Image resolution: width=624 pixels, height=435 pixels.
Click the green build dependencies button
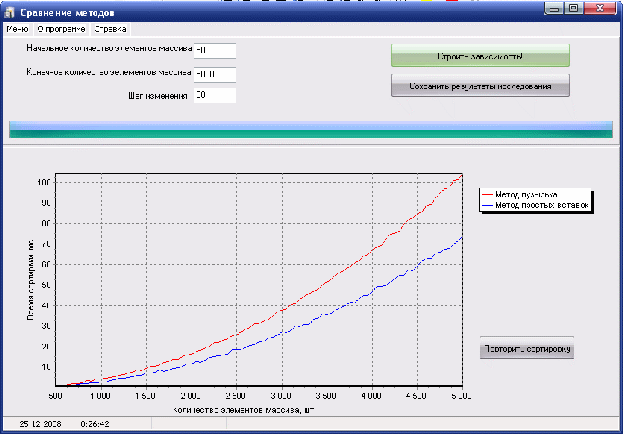pyautogui.click(x=480, y=56)
